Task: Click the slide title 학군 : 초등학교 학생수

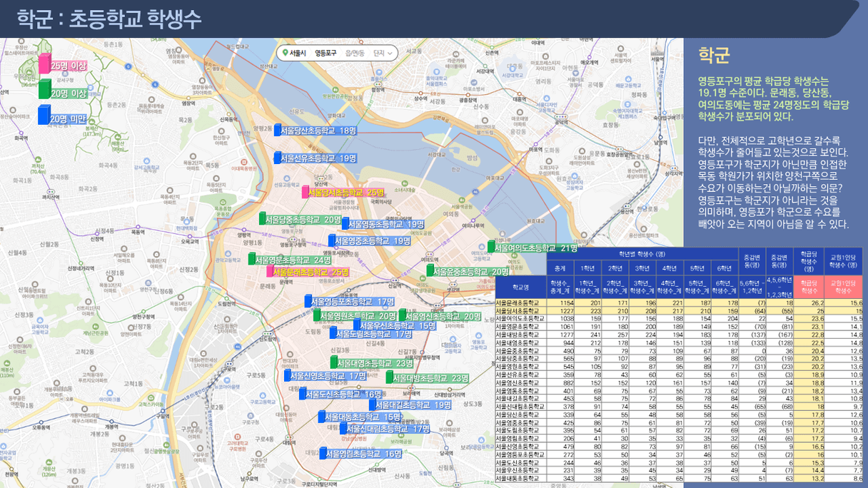Action: coord(109,19)
